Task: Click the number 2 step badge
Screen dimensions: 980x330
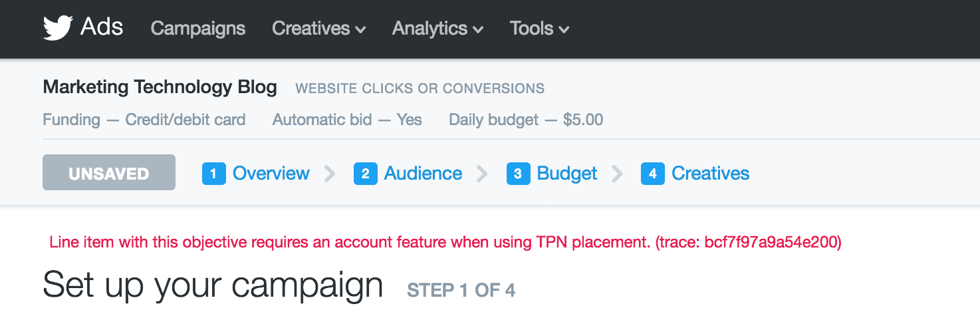Action: [366, 174]
